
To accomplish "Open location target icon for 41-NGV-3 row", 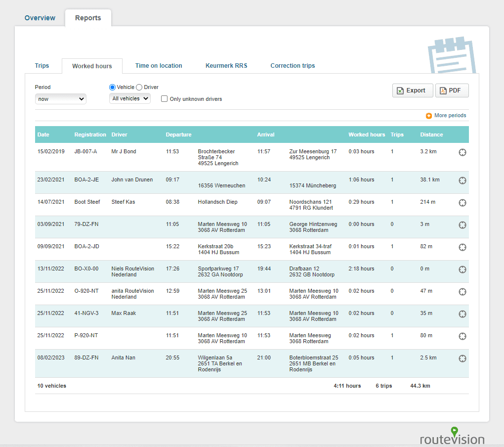I will point(462,314).
